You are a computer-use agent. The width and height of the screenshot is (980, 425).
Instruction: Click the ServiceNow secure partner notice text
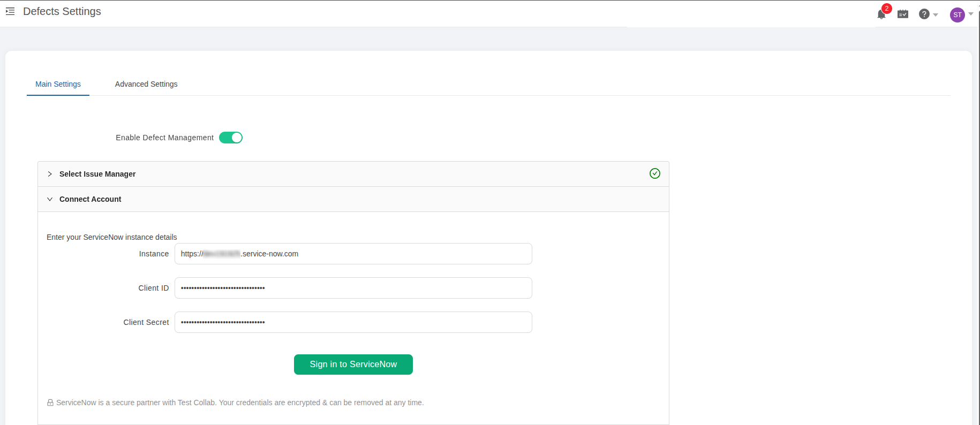tap(240, 403)
